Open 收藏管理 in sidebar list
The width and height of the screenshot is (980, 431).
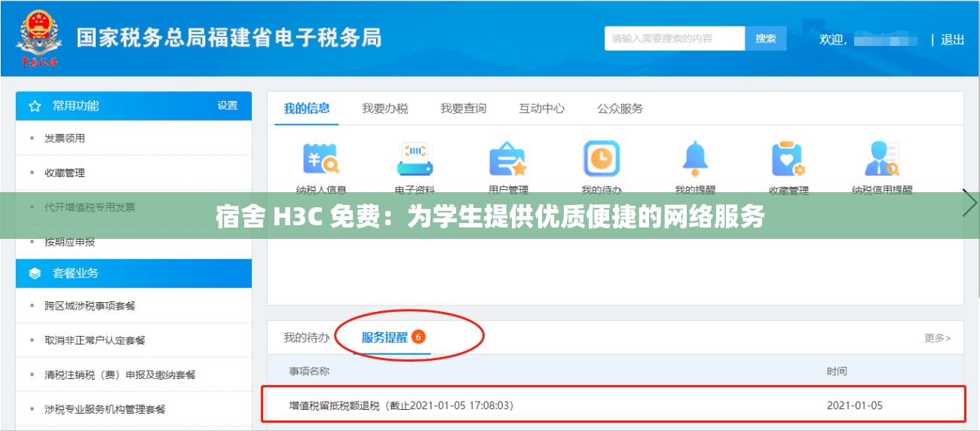click(65, 173)
